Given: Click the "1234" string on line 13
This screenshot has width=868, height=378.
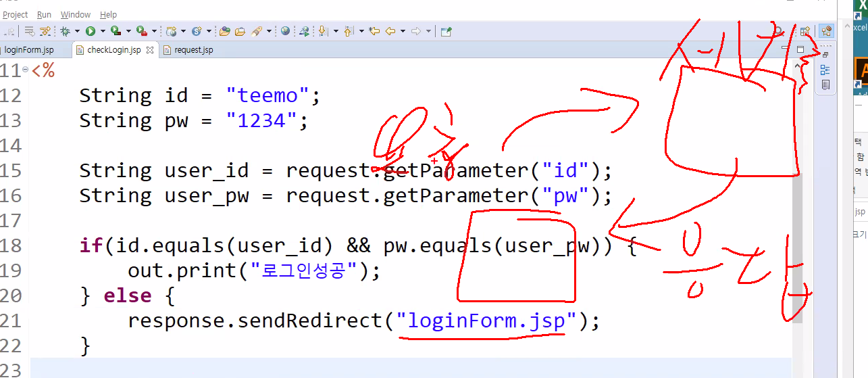Looking at the screenshot, I should click(262, 120).
